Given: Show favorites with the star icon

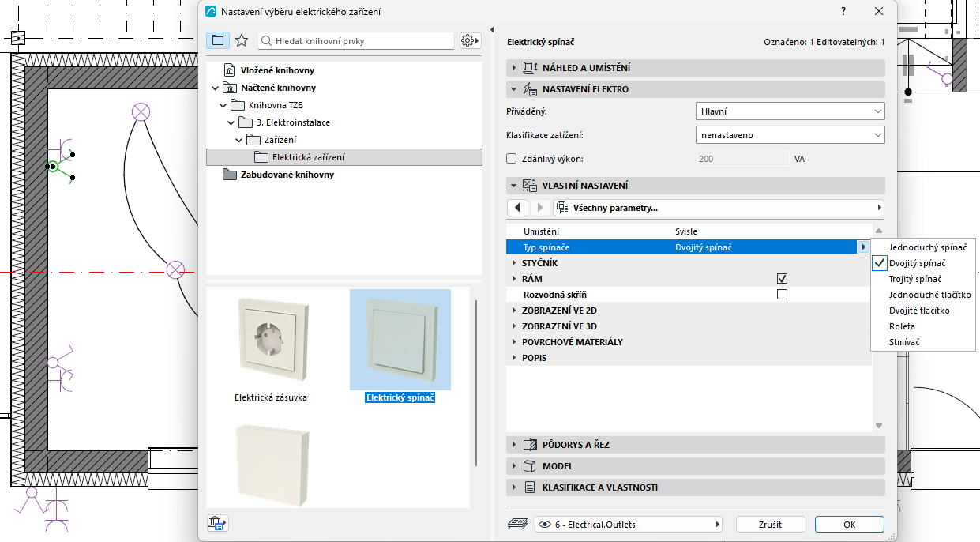Looking at the screenshot, I should point(242,40).
